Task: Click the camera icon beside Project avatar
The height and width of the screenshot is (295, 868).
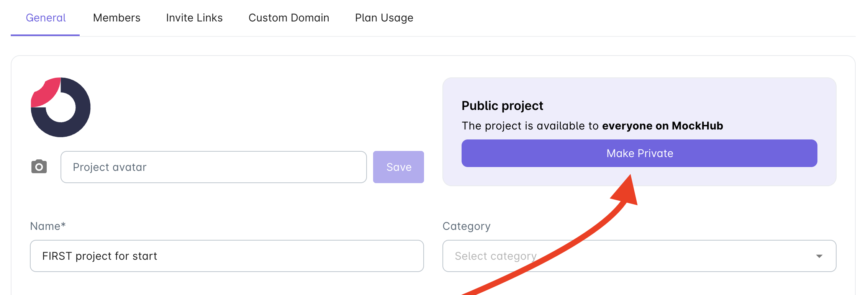Action: (39, 167)
